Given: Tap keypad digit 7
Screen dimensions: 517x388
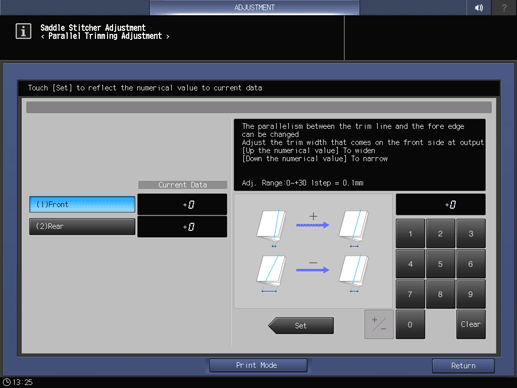Looking at the screenshot, I should pyautogui.click(x=410, y=294).
